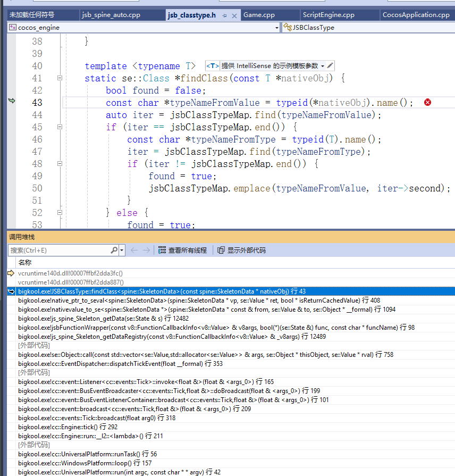Collapse the else block at line 52

[60, 213]
